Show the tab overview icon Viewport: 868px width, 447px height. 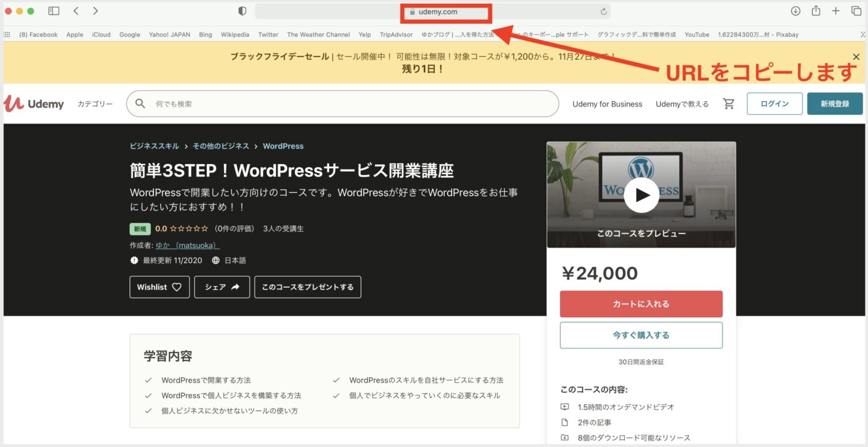tap(856, 11)
